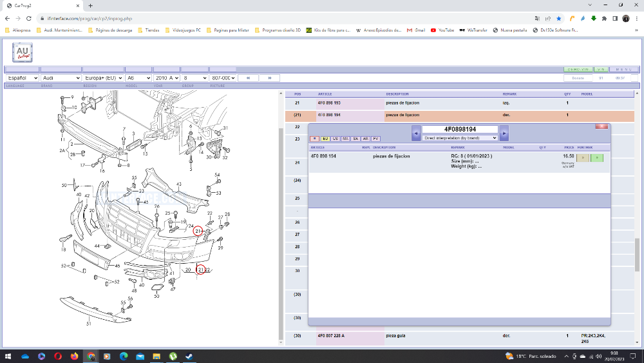Open the Chrome profile avatar

coord(626,19)
